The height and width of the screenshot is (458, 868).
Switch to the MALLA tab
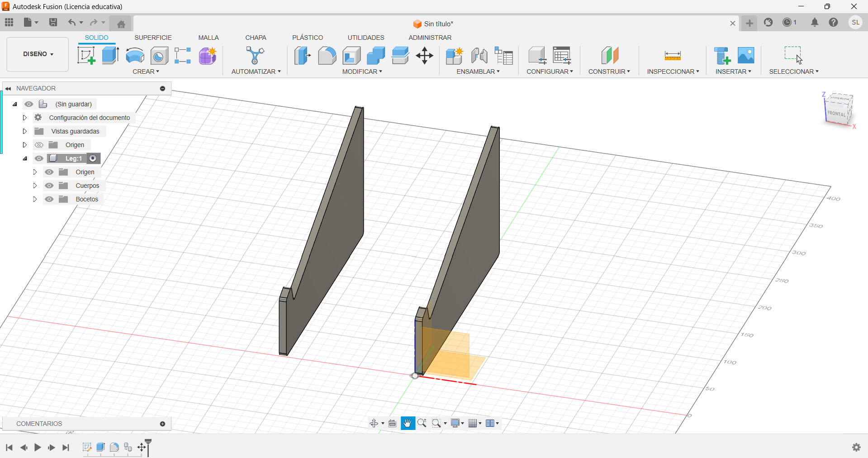click(x=209, y=38)
